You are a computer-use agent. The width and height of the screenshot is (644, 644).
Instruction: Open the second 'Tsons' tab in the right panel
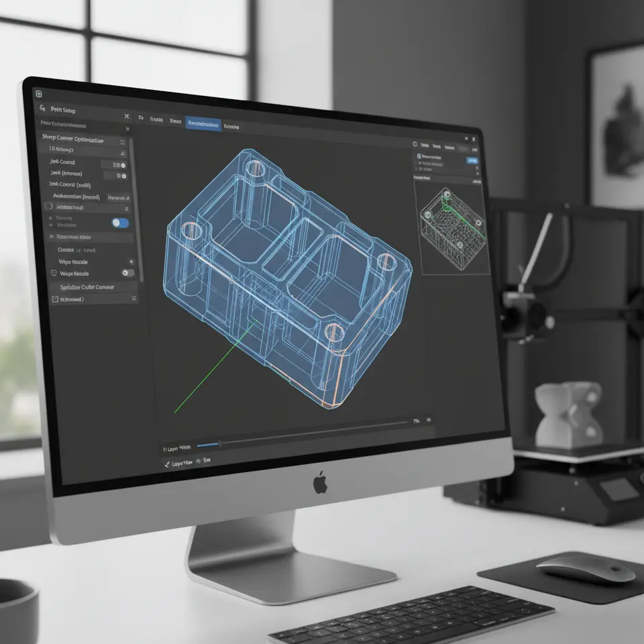(x=437, y=146)
